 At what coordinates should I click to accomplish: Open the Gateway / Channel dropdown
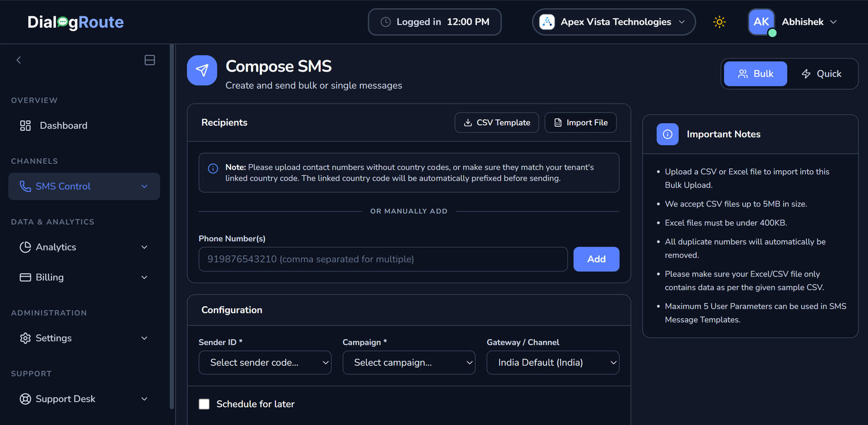553,363
